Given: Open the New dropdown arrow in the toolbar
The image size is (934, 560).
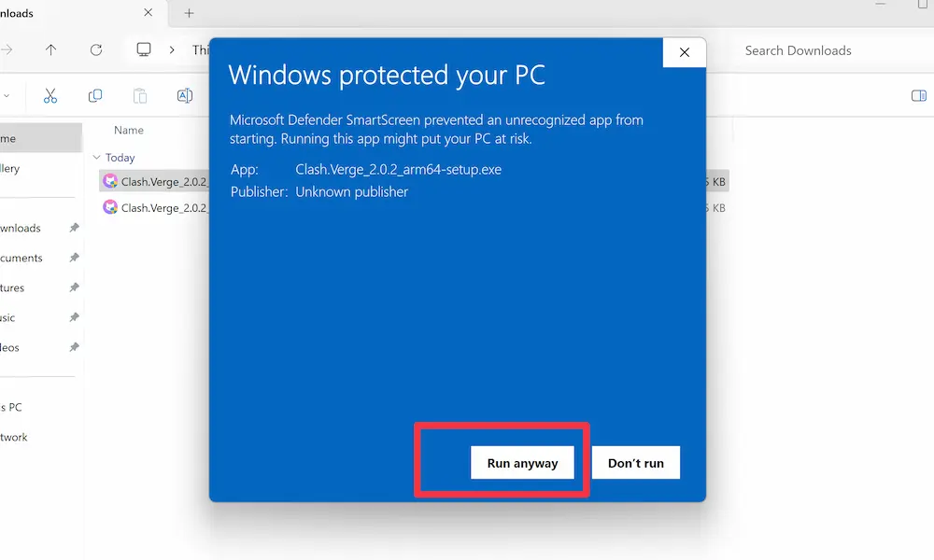Looking at the screenshot, I should coord(7,96).
